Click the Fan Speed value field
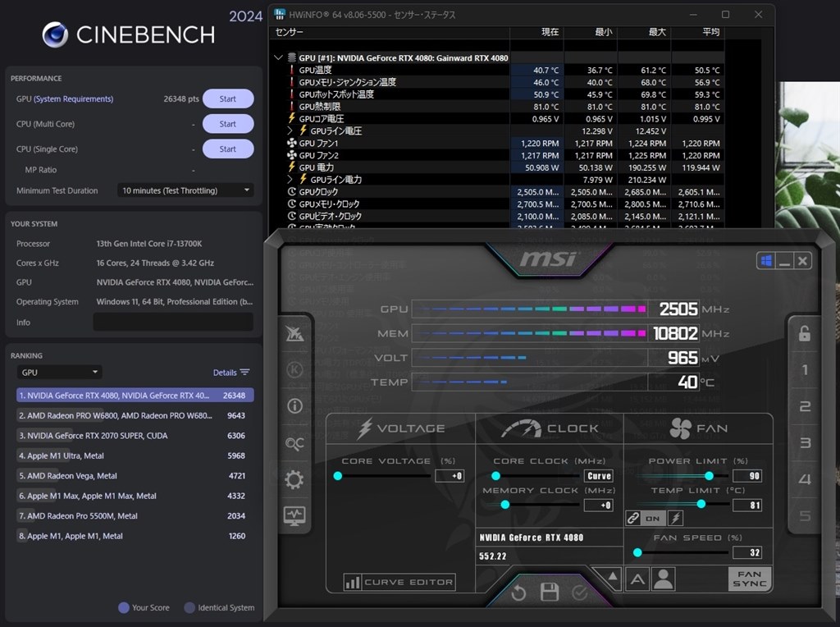 [x=747, y=552]
